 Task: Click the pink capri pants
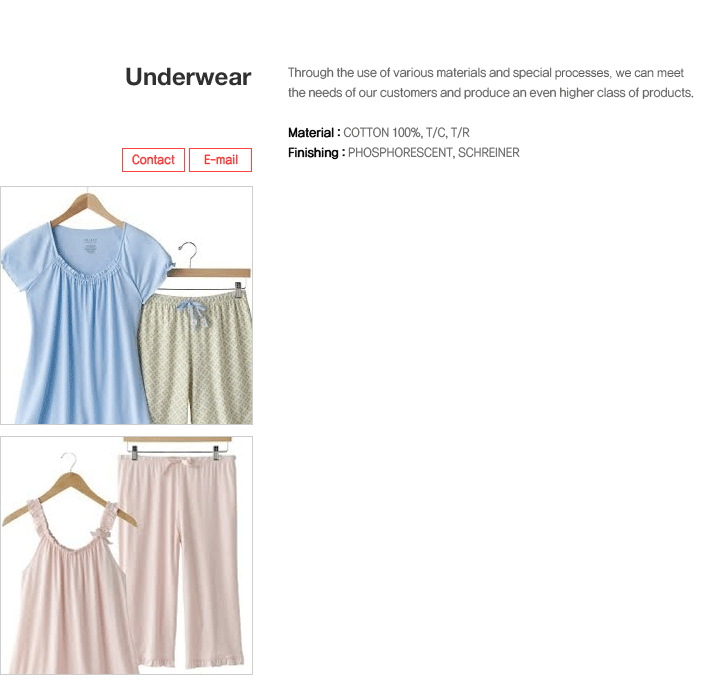point(180,560)
